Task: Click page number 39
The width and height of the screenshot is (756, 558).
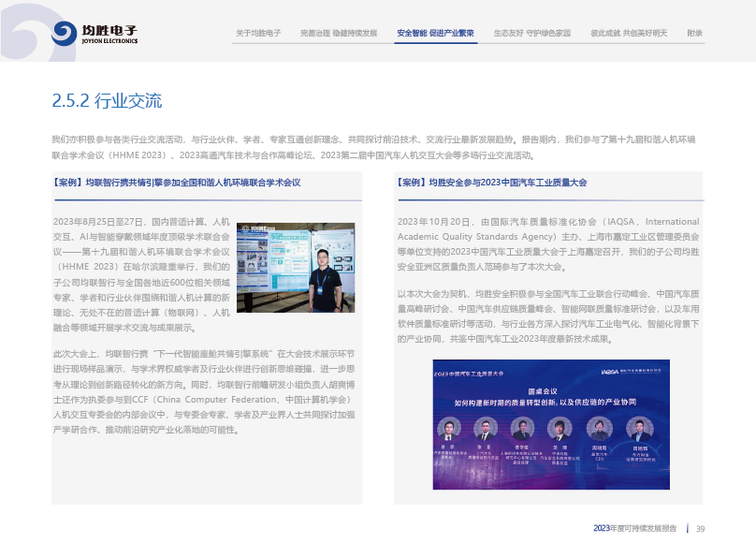Action: 700,529
